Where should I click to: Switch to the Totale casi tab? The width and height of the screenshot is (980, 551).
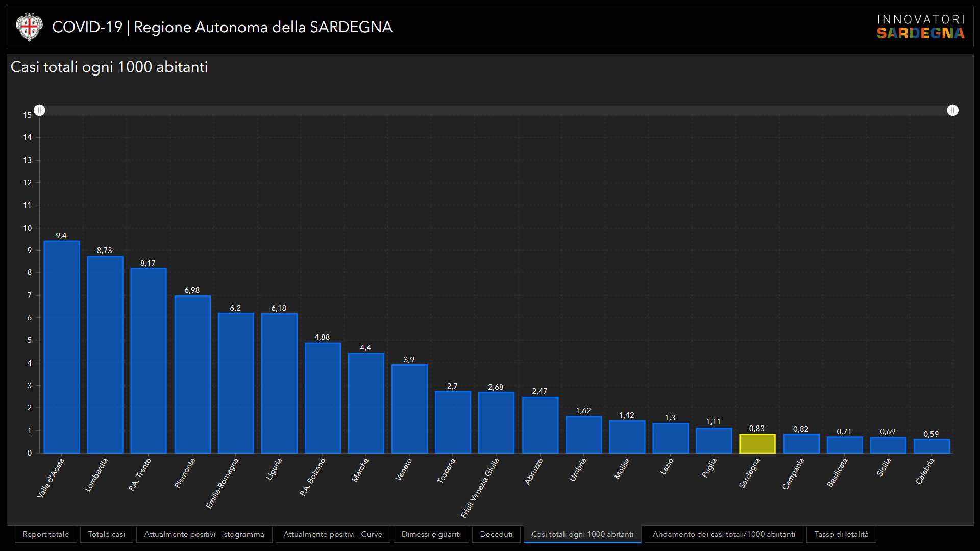[x=106, y=534]
